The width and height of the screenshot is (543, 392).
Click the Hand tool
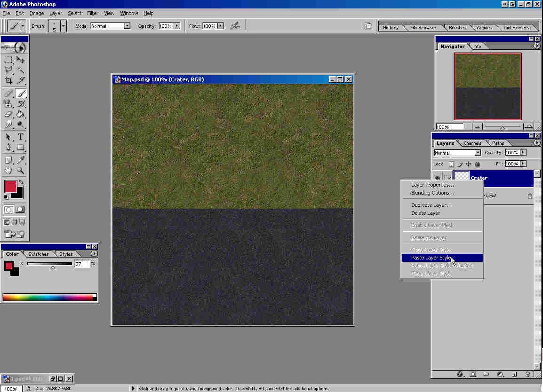(8, 171)
